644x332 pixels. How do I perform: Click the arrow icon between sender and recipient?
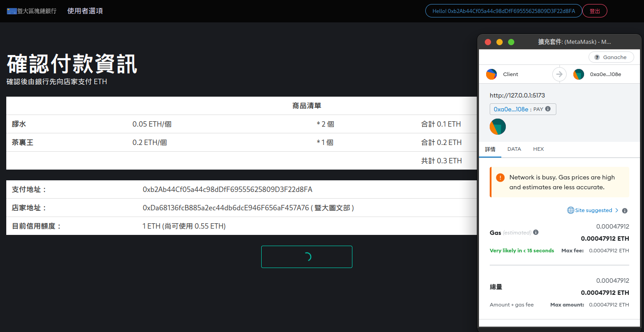[559, 74]
